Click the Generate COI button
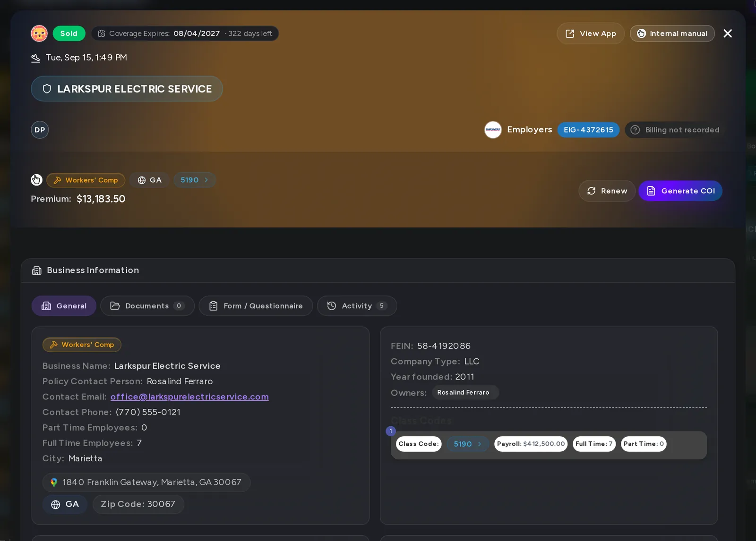 click(x=680, y=191)
